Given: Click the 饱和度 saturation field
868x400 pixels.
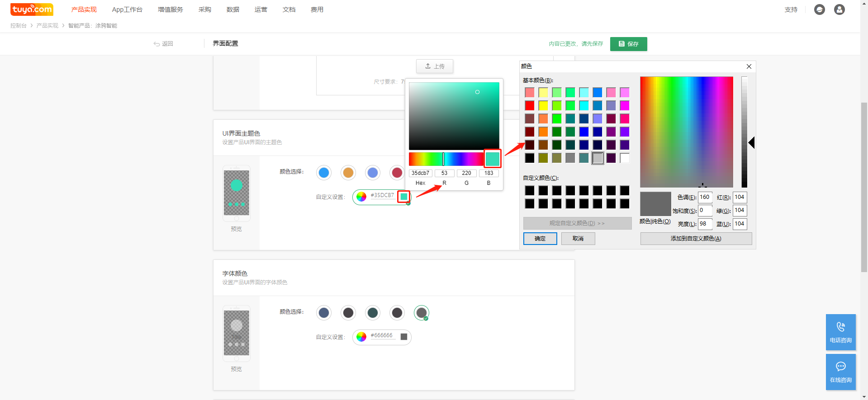Looking at the screenshot, I should pos(705,210).
